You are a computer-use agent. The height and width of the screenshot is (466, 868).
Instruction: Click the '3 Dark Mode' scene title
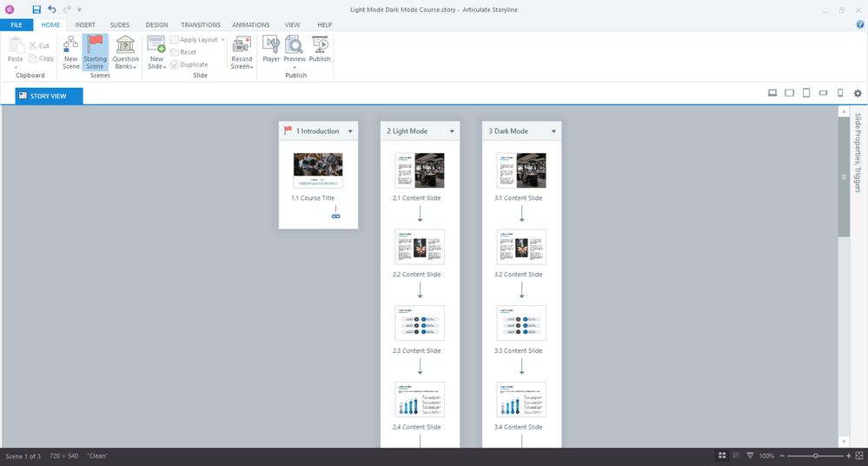(508, 131)
